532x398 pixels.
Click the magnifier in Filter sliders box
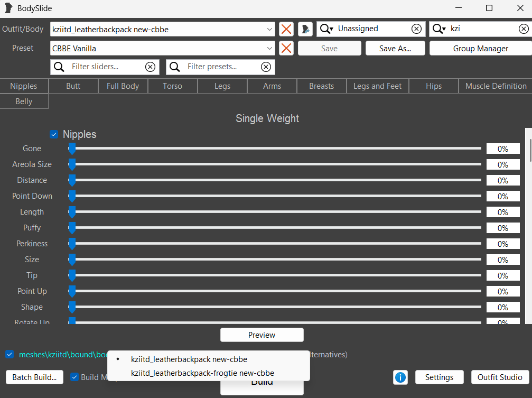[x=59, y=67]
